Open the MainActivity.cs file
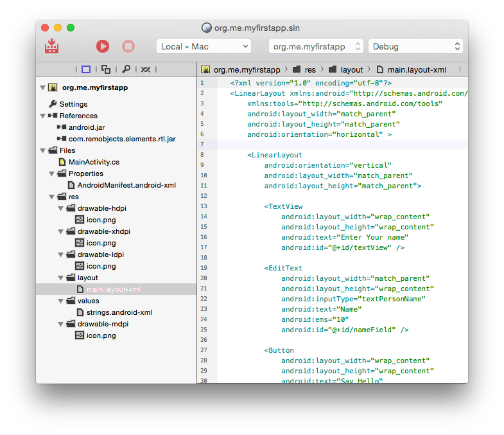Viewport: 504px width, 435px height. 94,162
